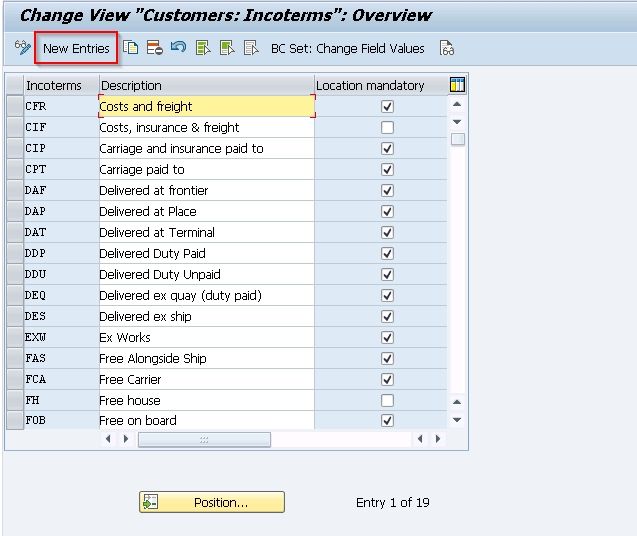Select the CFR row selector

click(x=15, y=106)
